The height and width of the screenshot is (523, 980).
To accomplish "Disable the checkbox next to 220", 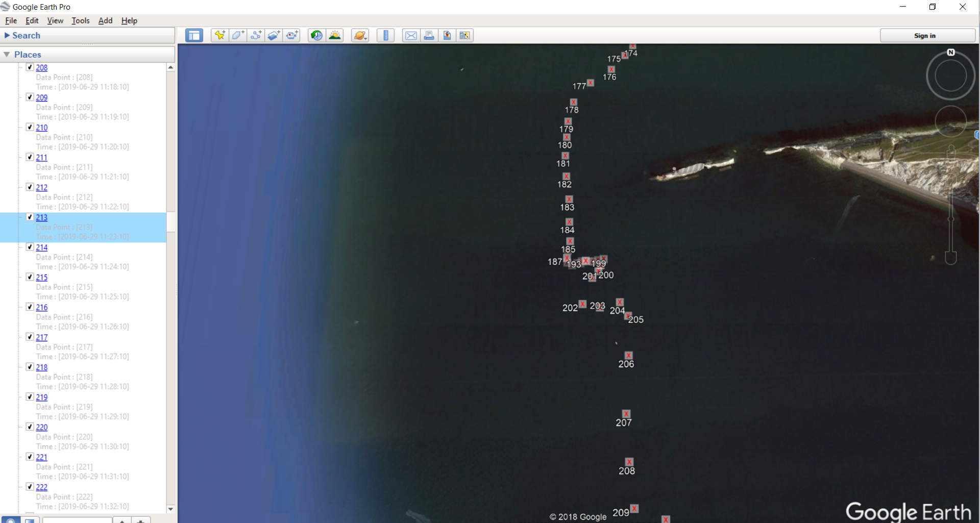I will tap(30, 427).
